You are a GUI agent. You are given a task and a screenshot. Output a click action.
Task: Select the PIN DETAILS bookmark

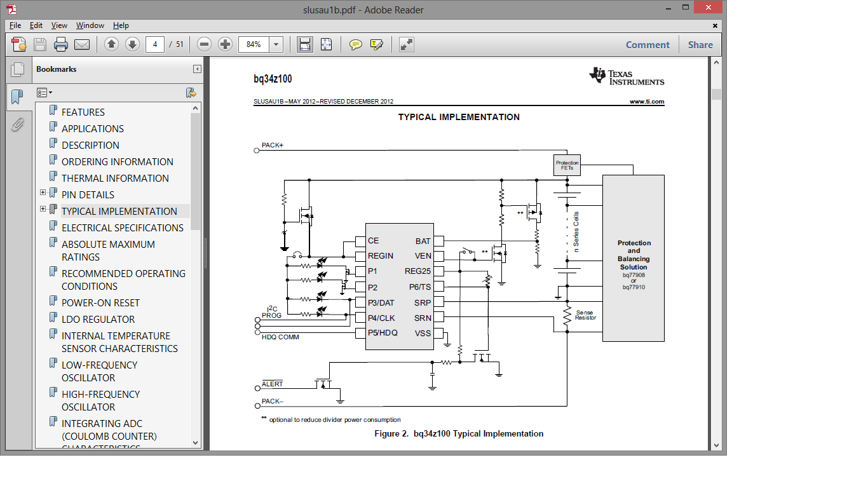[x=88, y=194]
